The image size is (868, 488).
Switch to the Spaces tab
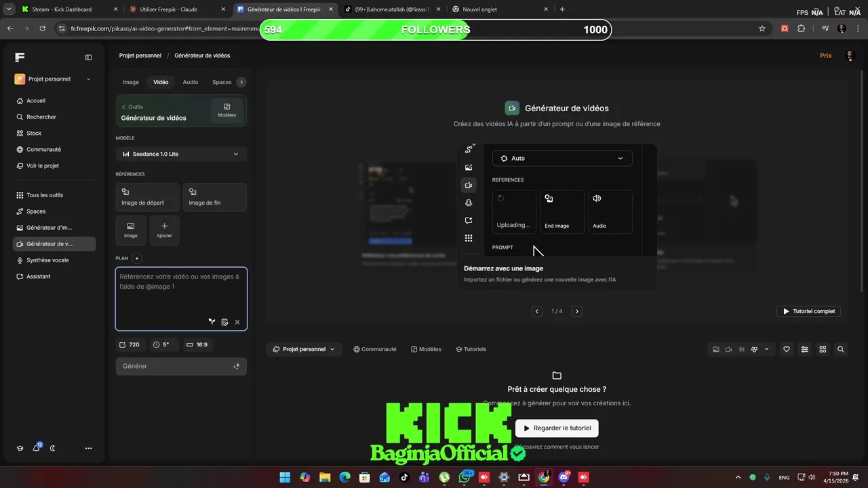pos(222,82)
